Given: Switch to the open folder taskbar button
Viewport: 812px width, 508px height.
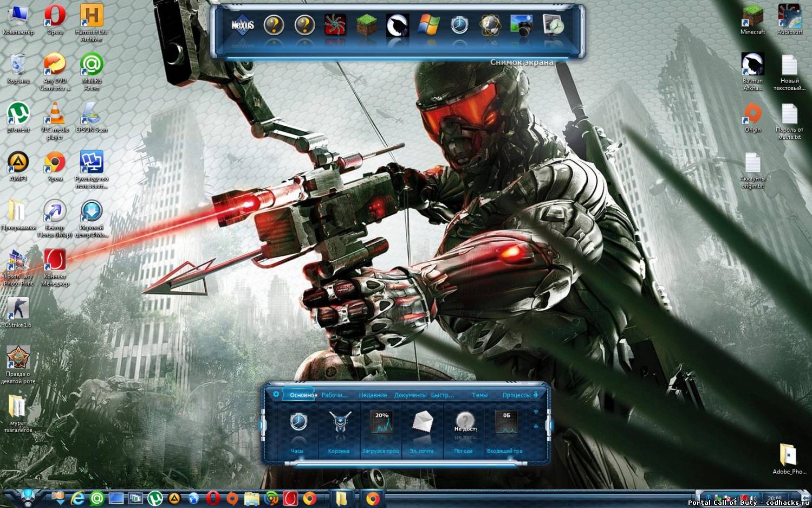Looking at the screenshot, I should 341,498.
